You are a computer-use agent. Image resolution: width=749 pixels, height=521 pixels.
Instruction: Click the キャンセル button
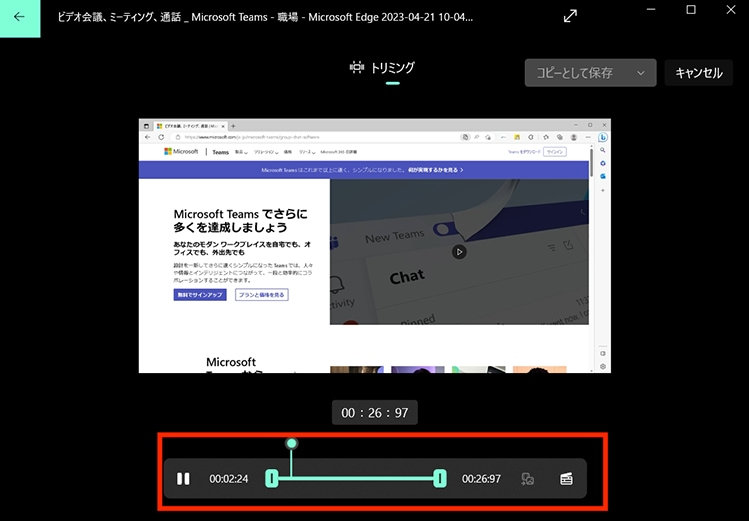(698, 73)
